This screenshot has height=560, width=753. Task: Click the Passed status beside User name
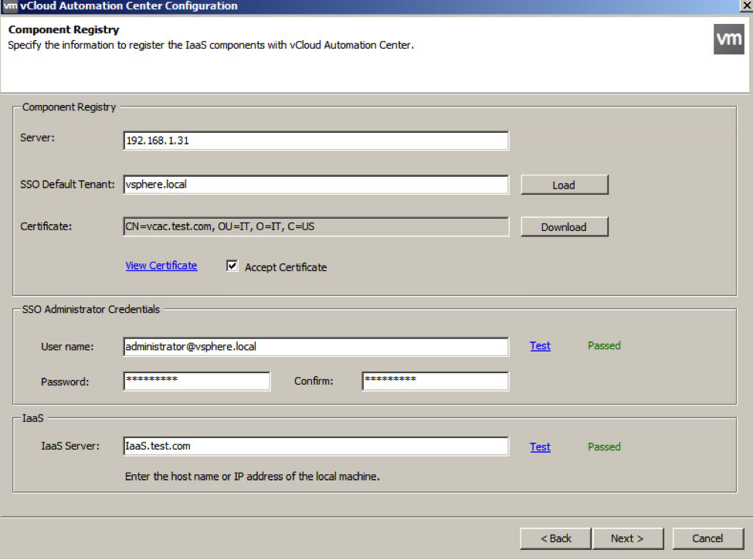point(604,346)
